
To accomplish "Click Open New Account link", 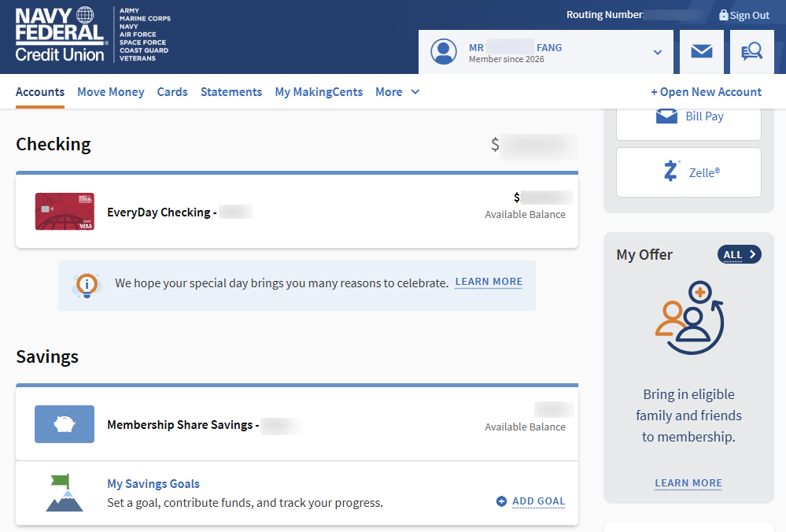I will coord(706,92).
